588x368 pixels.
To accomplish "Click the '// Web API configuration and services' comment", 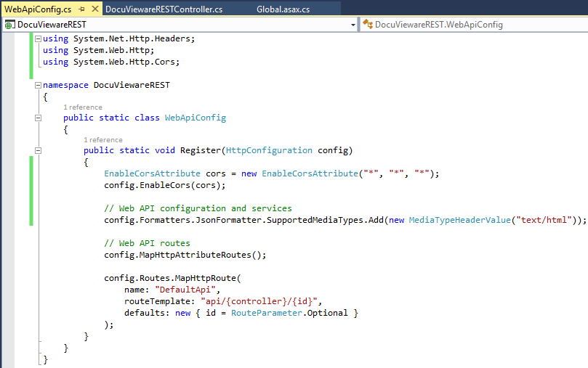I will coord(198,208).
